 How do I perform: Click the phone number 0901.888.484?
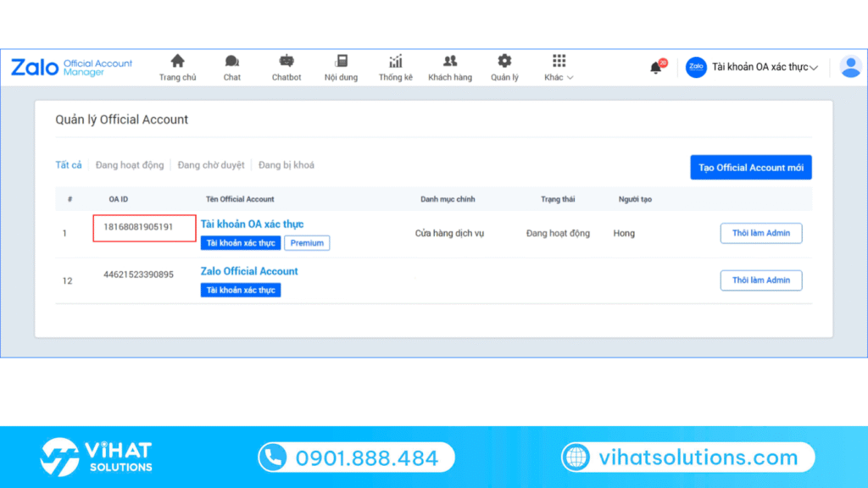coord(366,457)
